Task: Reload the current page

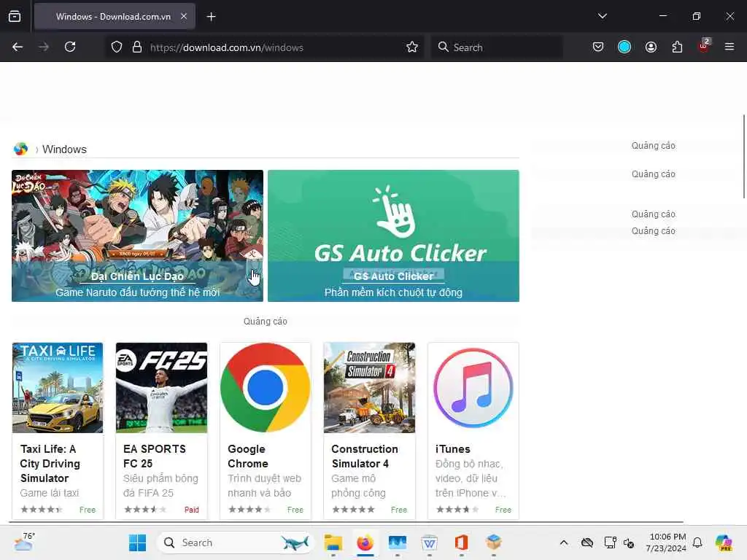Action: (70, 47)
